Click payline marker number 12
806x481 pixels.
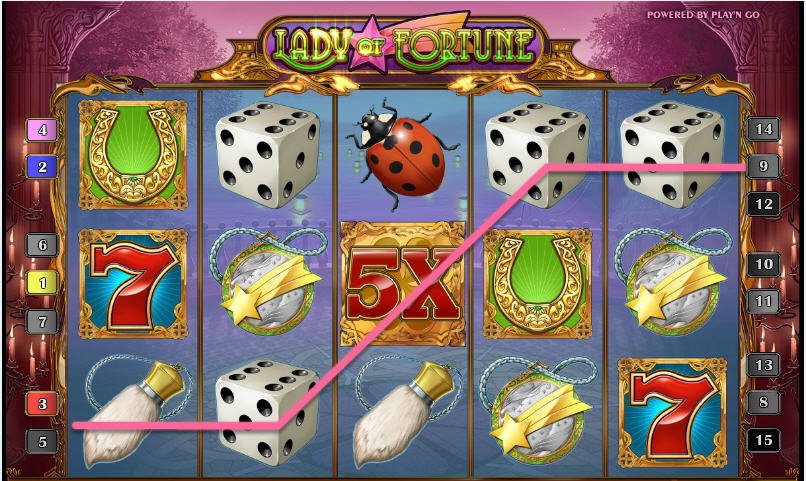click(x=764, y=205)
